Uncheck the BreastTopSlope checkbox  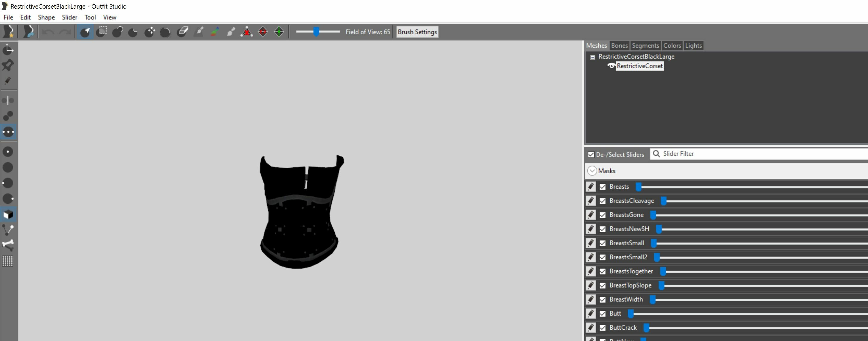(603, 285)
